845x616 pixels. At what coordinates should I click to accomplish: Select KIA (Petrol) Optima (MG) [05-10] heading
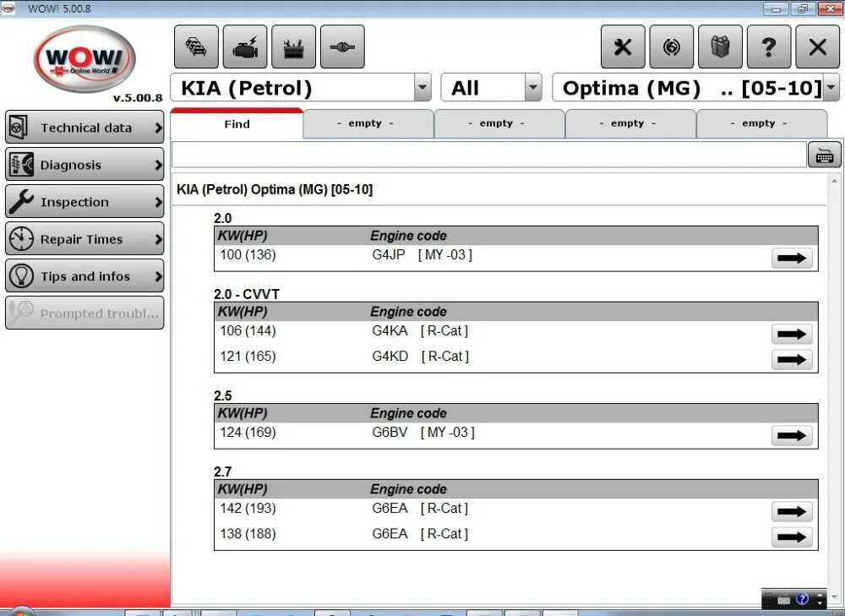point(275,190)
